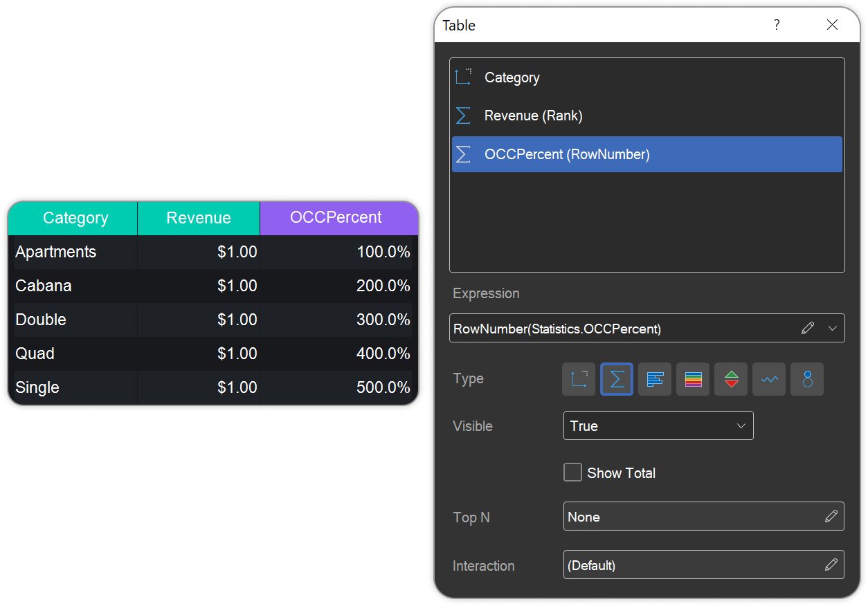Select Revenue (Rank) in the column list
Image resolution: width=868 pixels, height=606 pixels.
647,116
